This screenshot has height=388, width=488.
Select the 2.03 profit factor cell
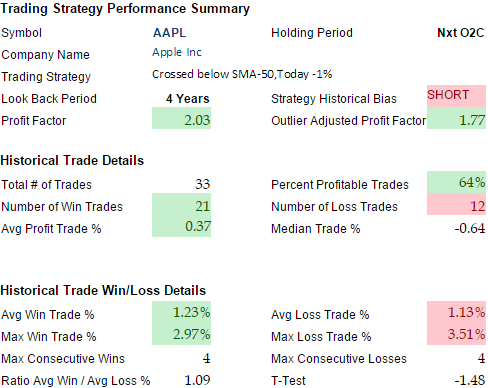[x=181, y=118]
